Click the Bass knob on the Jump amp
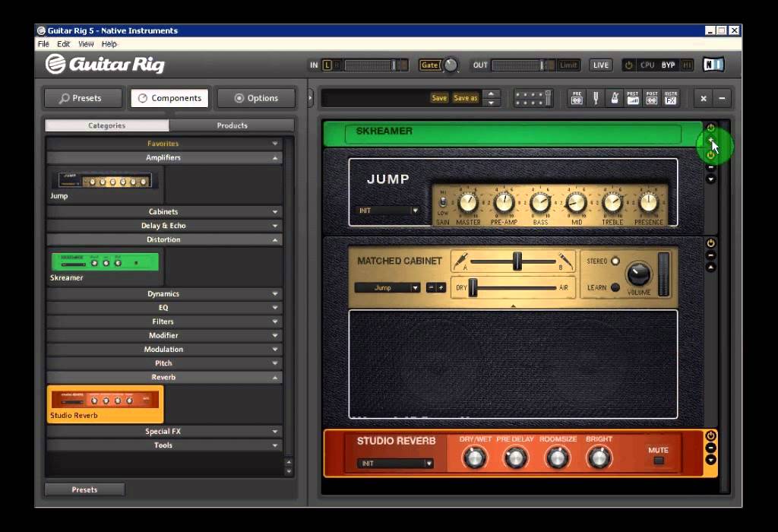Viewport: 778px width, 532px height. (x=540, y=203)
